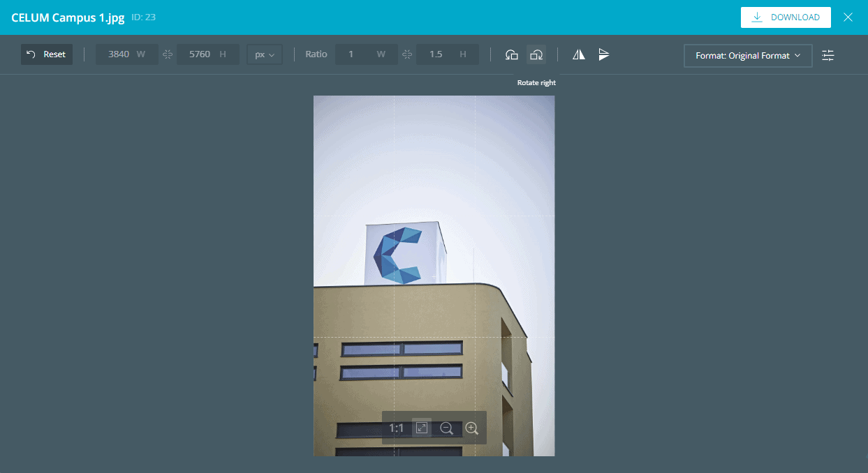868x473 pixels.
Task: Select the ratio height field showing 1.5
Action: click(448, 54)
